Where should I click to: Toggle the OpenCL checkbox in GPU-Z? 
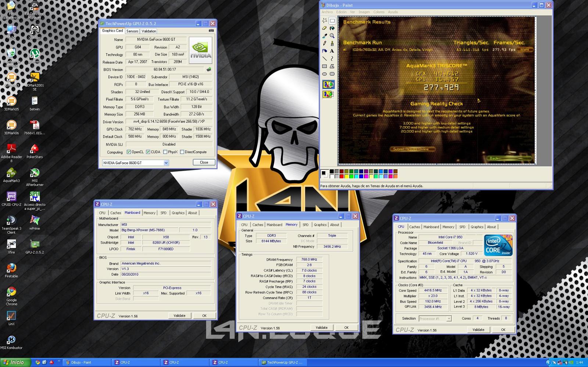click(129, 152)
